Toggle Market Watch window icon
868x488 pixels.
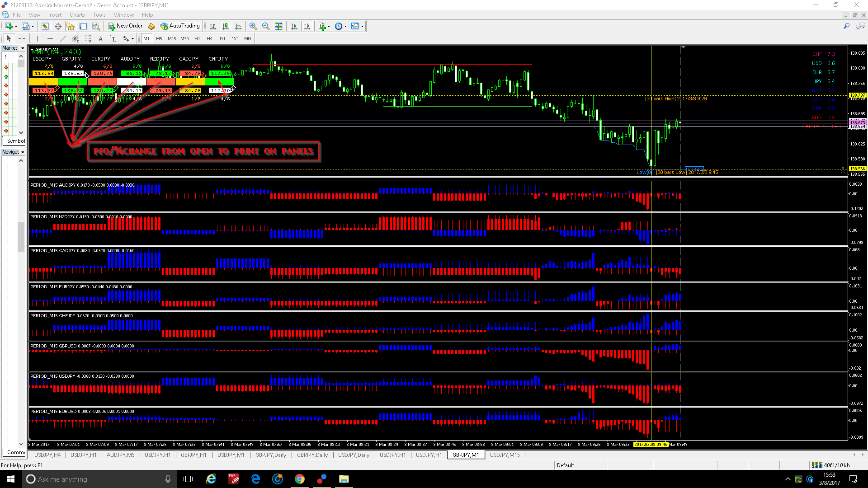coord(45,26)
